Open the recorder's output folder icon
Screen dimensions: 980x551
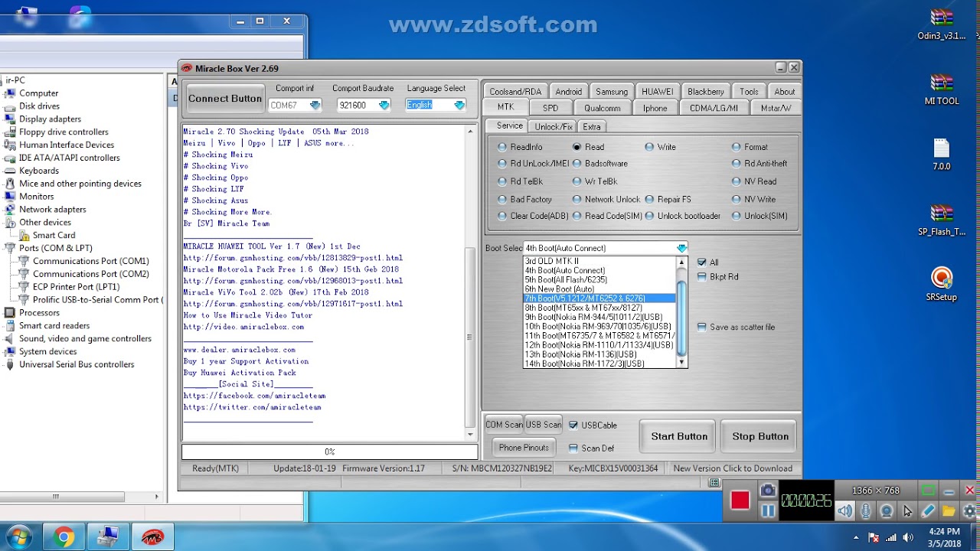click(949, 510)
